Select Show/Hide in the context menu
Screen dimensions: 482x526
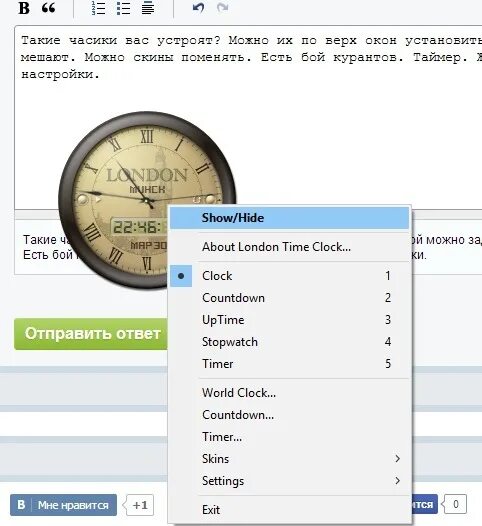289,218
